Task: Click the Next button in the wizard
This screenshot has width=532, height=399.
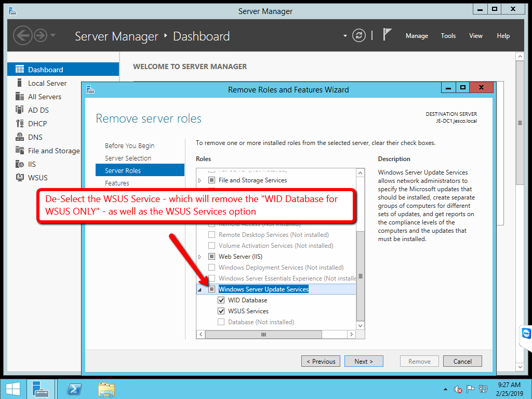Action: pyautogui.click(x=364, y=361)
